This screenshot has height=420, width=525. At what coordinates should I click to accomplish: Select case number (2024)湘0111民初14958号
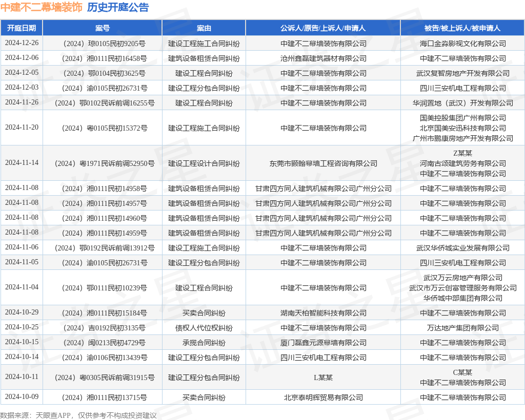[x=105, y=188]
